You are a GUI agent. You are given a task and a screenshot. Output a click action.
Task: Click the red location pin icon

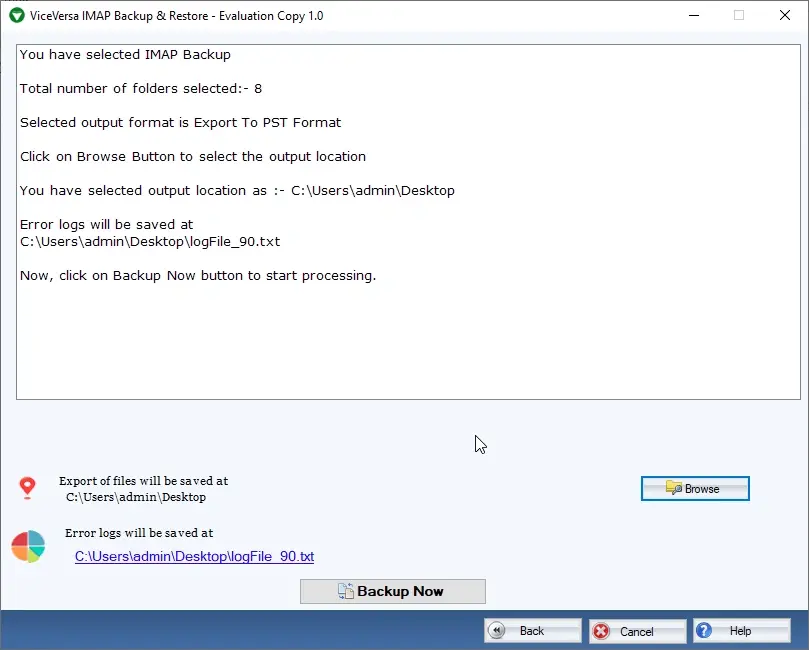(27, 488)
